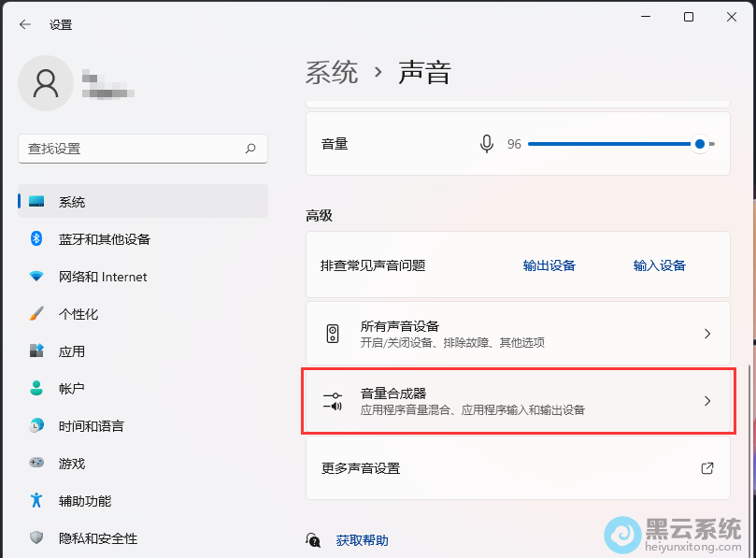The height and width of the screenshot is (558, 756).
Task: Expand 所有声音设备 using its chevron
Action: (x=707, y=334)
